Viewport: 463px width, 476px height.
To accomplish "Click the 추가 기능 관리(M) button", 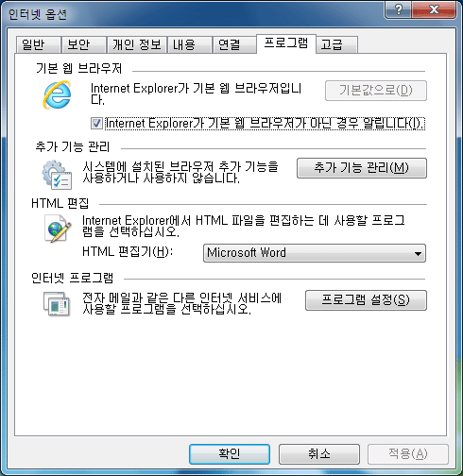I will click(362, 168).
